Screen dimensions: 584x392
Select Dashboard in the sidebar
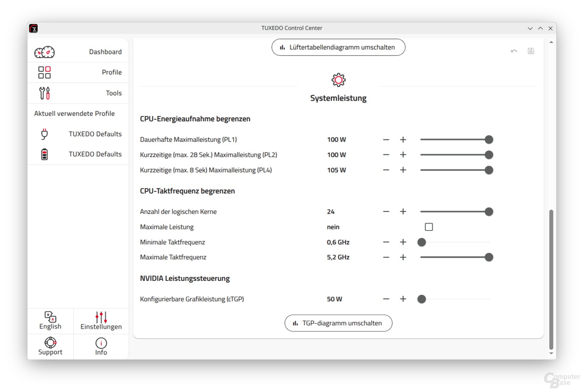click(78, 52)
